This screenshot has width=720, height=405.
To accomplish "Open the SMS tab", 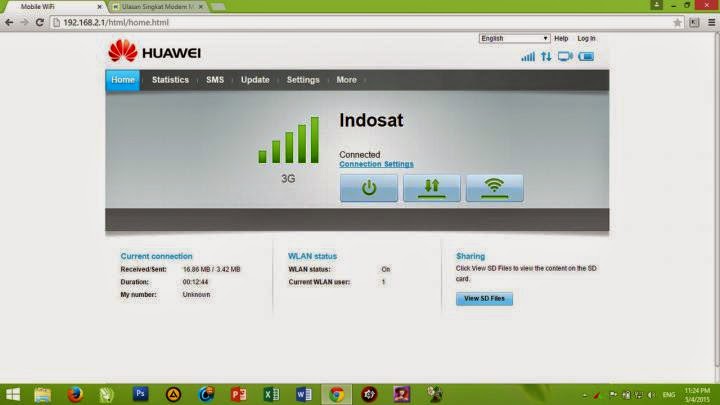I will click(x=215, y=80).
